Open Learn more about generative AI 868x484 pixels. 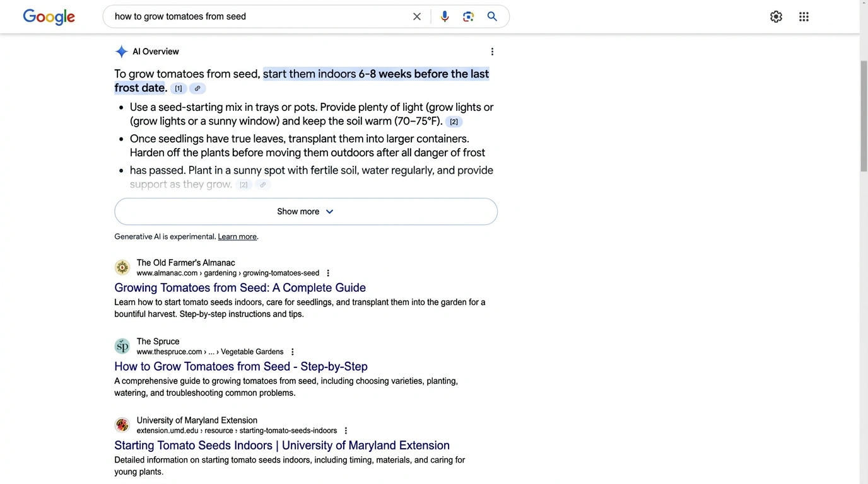pos(237,237)
